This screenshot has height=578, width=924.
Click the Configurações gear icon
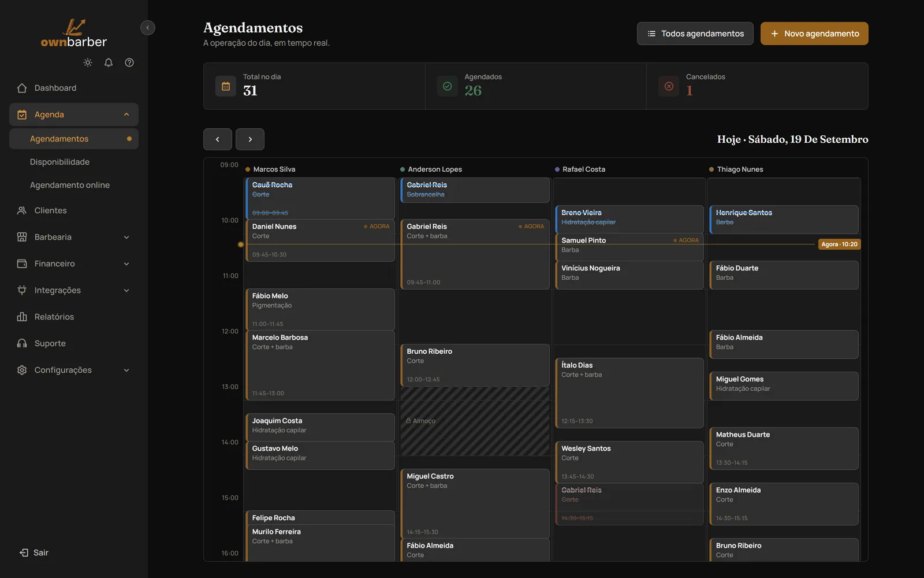click(x=22, y=370)
